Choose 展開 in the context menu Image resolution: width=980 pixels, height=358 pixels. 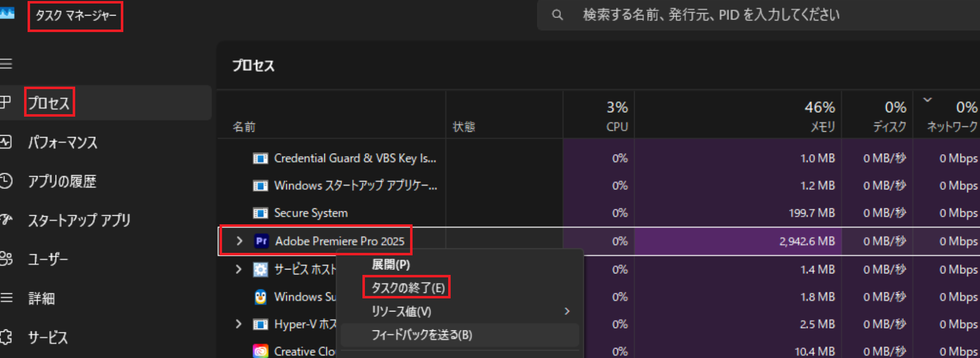(x=390, y=264)
